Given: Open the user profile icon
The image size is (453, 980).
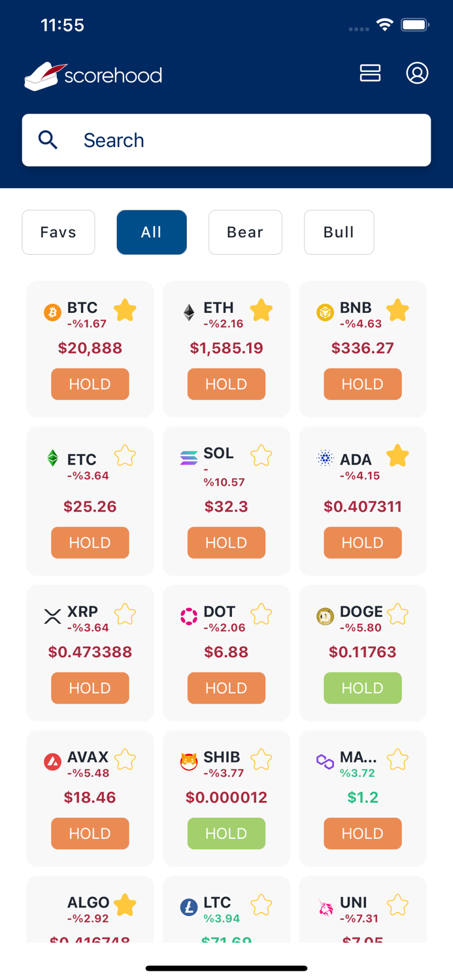Looking at the screenshot, I should [417, 73].
